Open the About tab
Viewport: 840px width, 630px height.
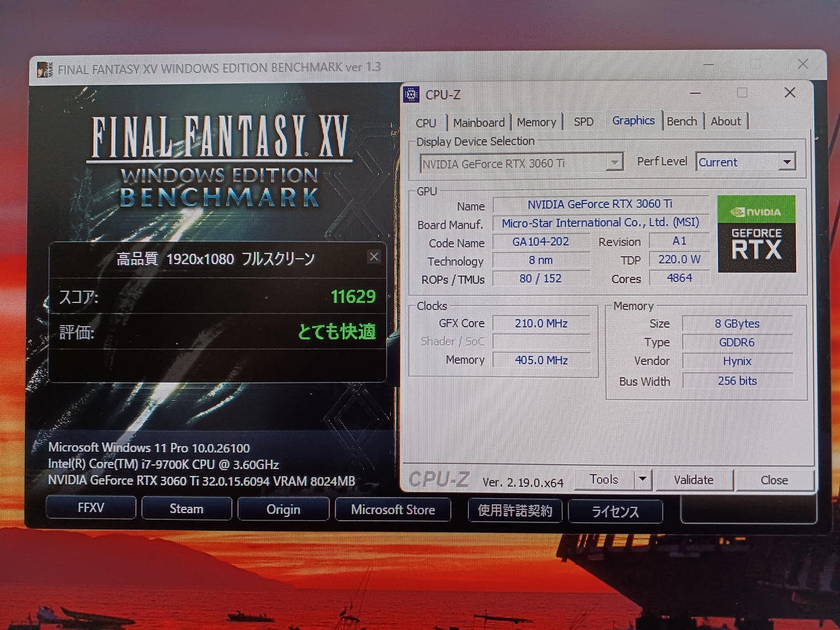pyautogui.click(x=726, y=121)
